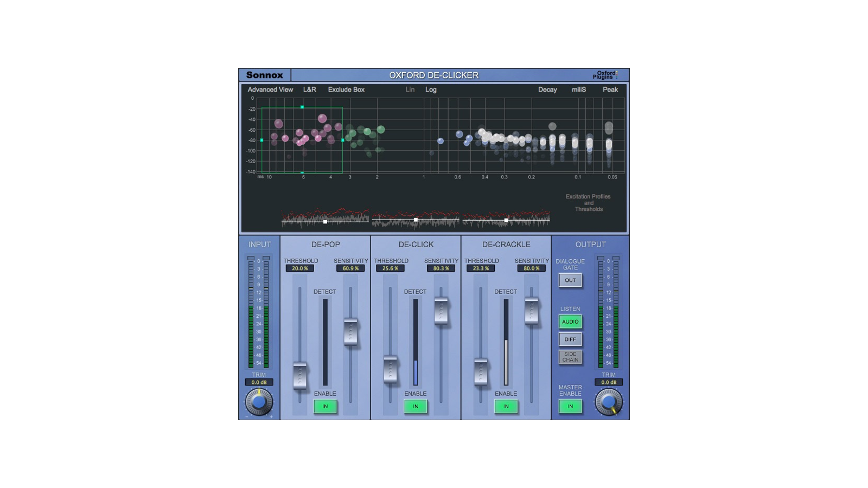Click the output level meter
The width and height of the screenshot is (868, 488).
[x=608, y=312]
